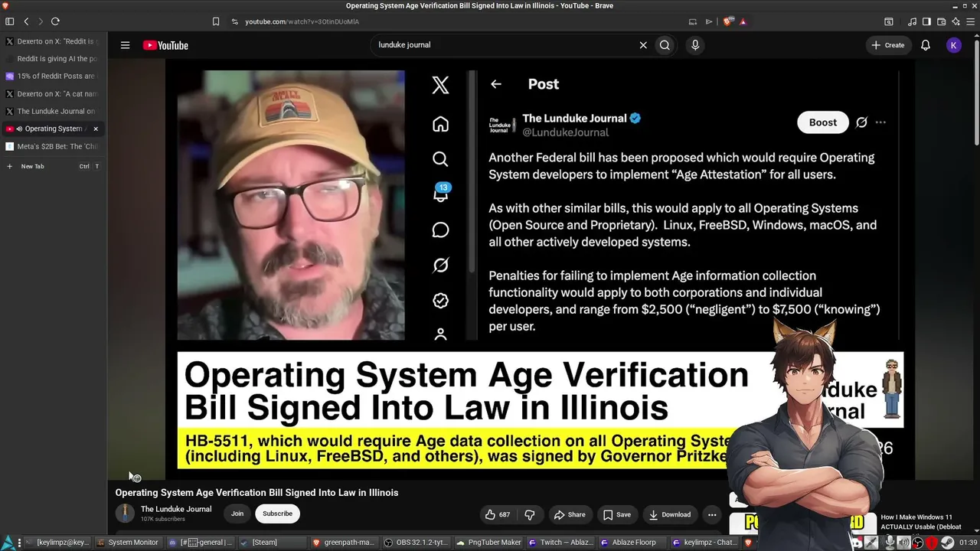Open Brave Leo AI sparkle icon

tap(955, 21)
